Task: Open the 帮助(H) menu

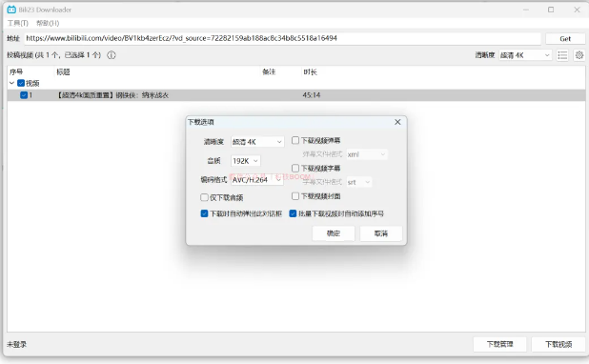Action: pyautogui.click(x=48, y=23)
